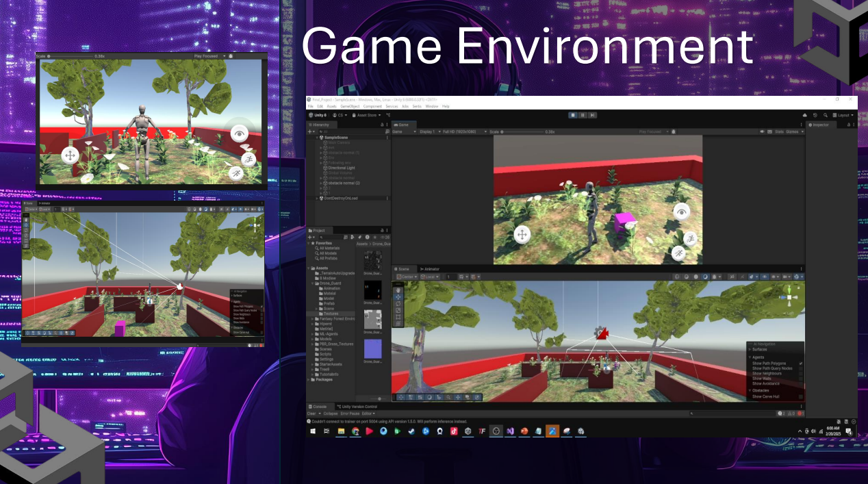Select Directional Light in the Hierarchy panel
The image size is (868, 484).
[x=341, y=168]
